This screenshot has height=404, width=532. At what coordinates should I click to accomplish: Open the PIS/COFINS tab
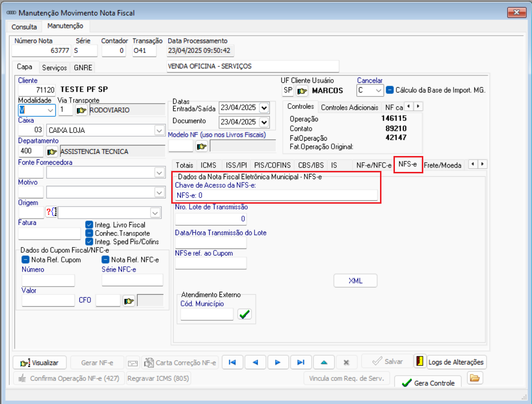(272, 165)
